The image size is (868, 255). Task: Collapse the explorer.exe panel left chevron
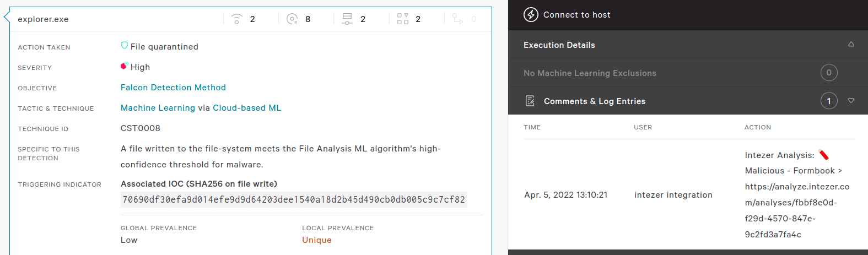(x=7, y=17)
